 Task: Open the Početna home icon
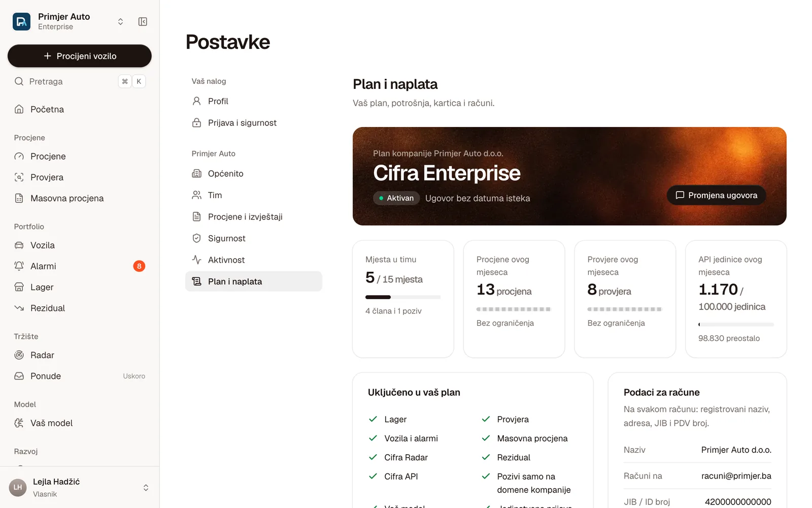19,109
